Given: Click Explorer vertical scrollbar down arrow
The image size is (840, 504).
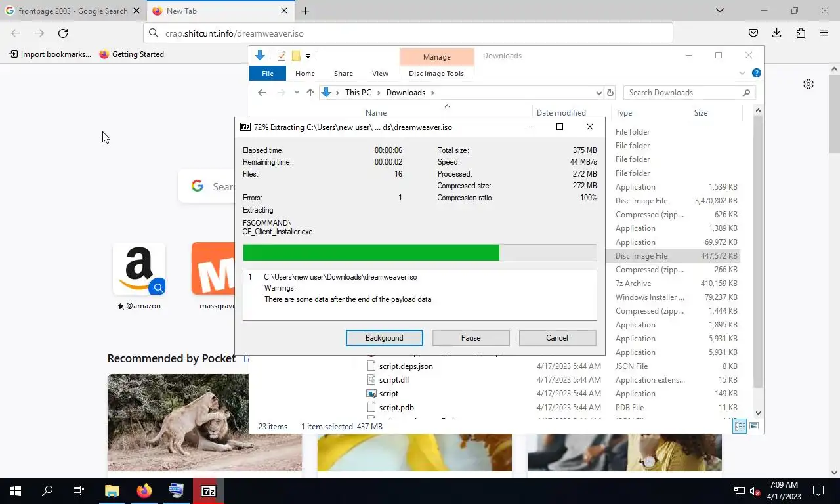Looking at the screenshot, I should coord(758,413).
